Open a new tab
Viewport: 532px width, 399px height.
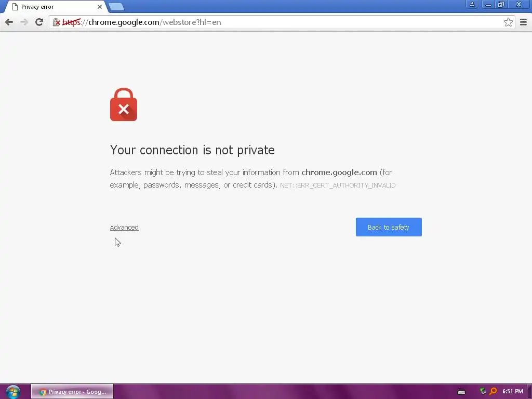coord(116,7)
